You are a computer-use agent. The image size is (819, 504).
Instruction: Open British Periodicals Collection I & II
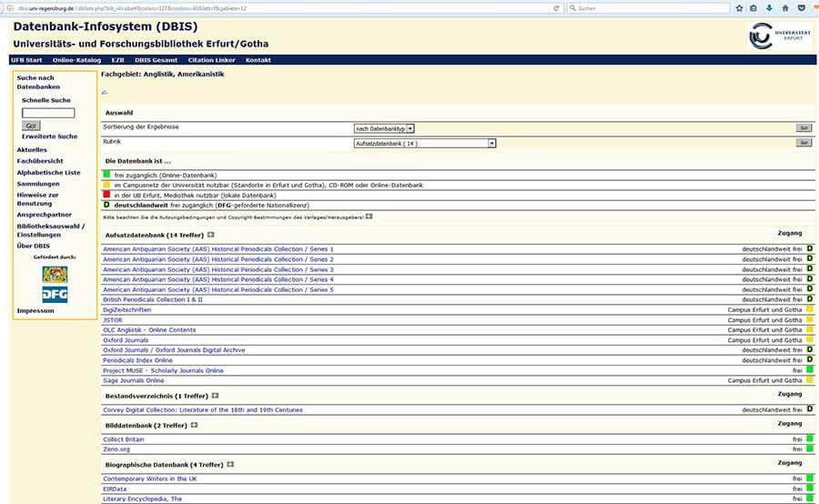pos(153,300)
